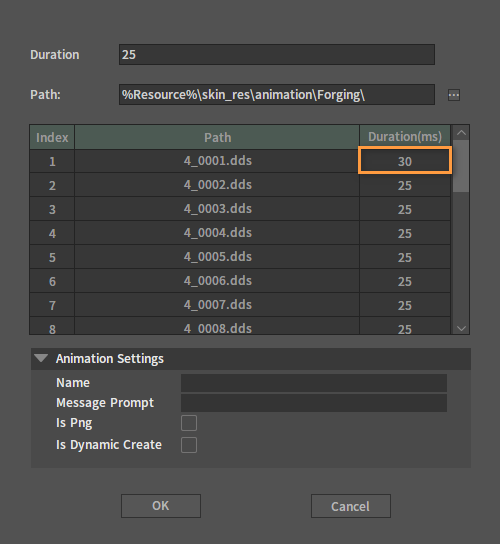Click the Path column header
The width and height of the screenshot is (500, 544).
217,137
